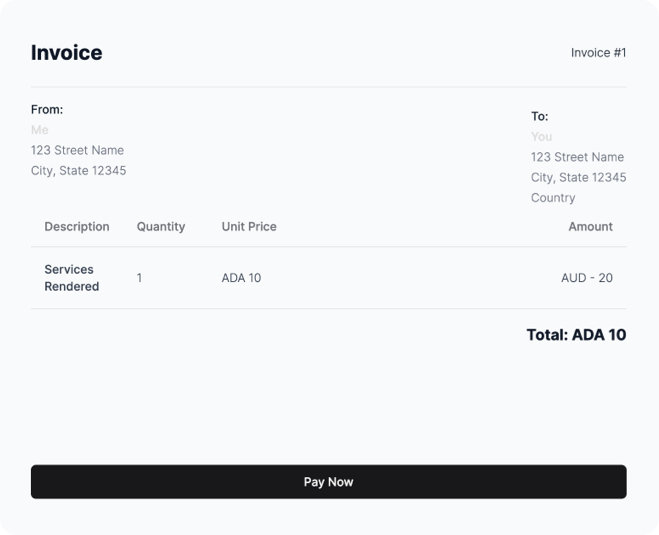
Task: Click the Unit Price column header
Action: tap(249, 227)
